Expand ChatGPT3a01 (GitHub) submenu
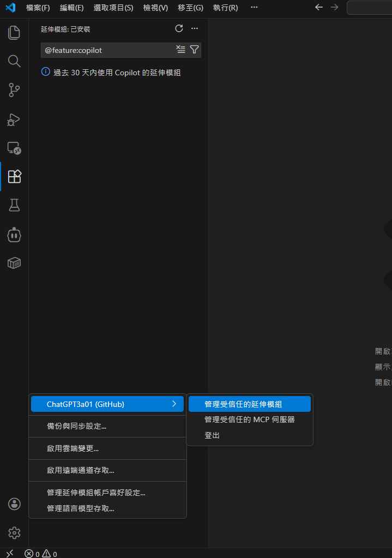The height and width of the screenshot is (558, 392). tap(107, 404)
